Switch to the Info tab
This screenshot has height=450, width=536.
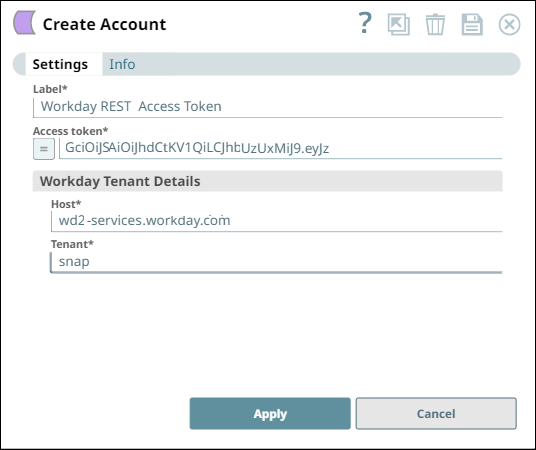point(122,64)
